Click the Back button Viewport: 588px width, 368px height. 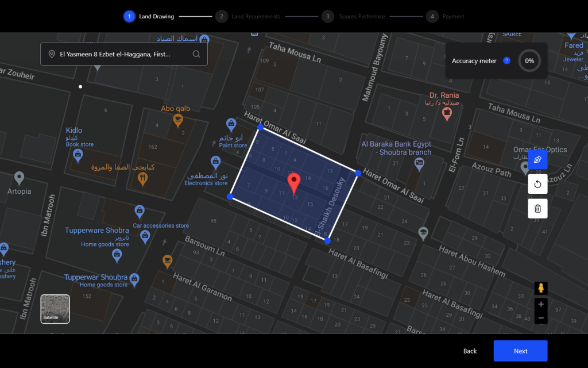coord(470,351)
